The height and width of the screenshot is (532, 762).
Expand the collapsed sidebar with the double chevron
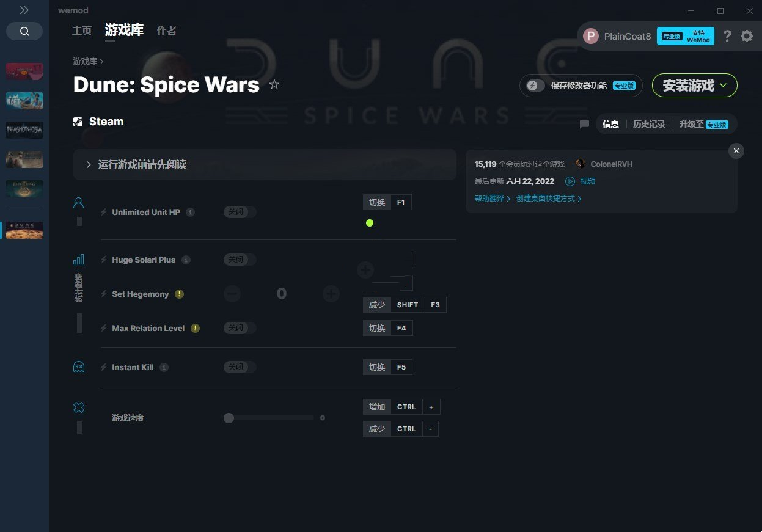[x=24, y=10]
